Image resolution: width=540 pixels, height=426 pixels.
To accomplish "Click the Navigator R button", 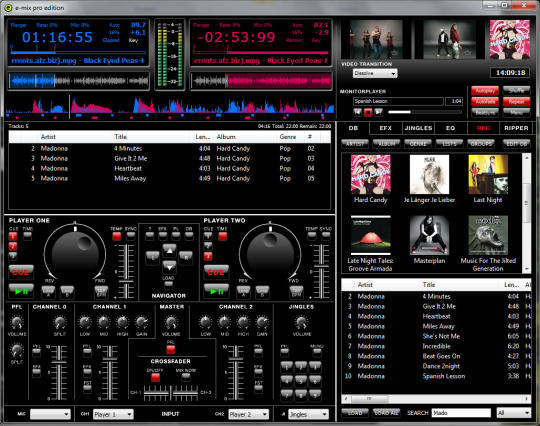I will 186,257.
